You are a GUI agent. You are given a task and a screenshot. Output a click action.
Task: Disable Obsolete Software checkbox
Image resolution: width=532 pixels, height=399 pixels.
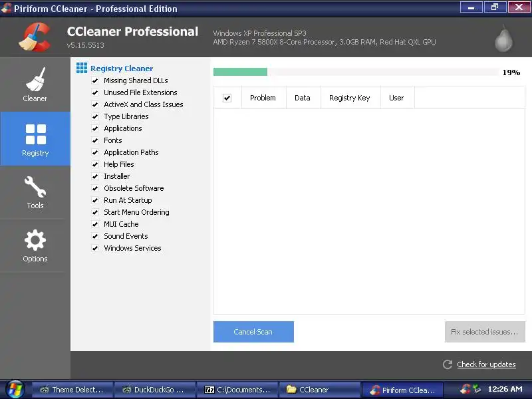tap(95, 188)
